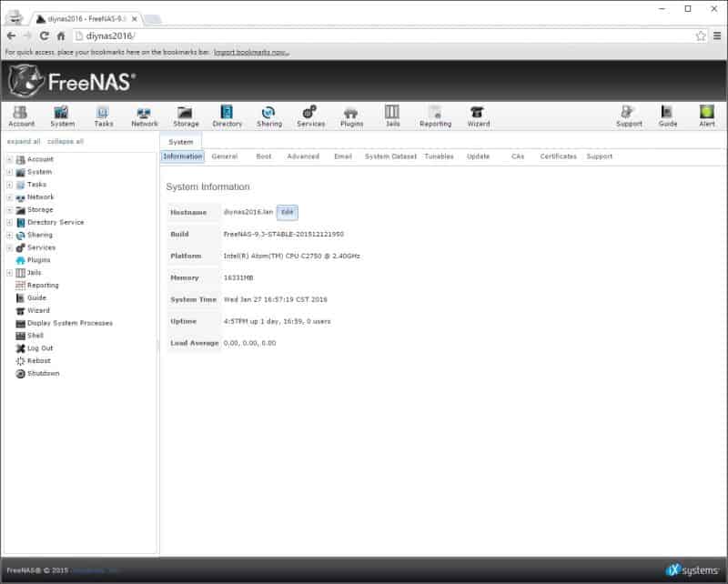
Task: Open Display System Processes
Action: tap(70, 323)
